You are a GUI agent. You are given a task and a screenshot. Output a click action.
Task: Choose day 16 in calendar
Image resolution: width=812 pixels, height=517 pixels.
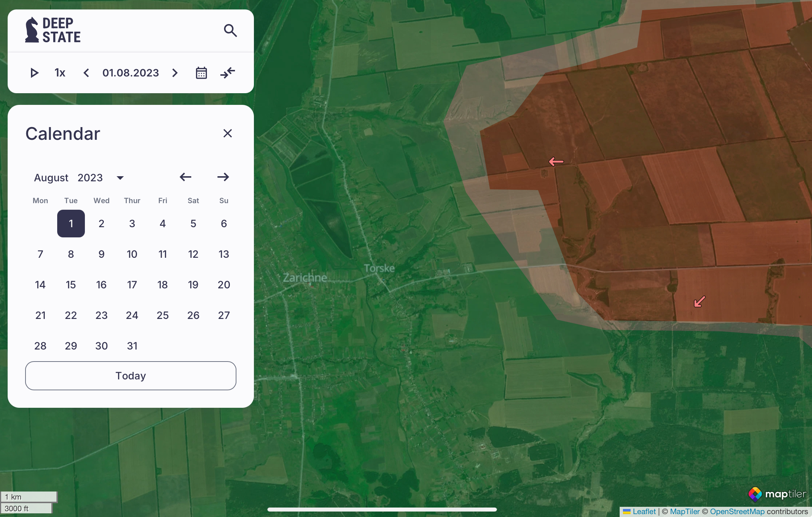(102, 285)
